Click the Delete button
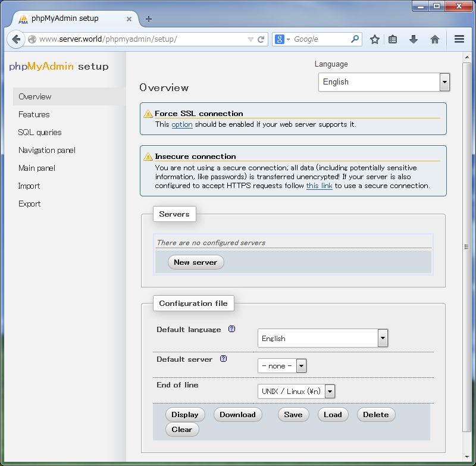This screenshot has width=476, height=466. (376, 415)
